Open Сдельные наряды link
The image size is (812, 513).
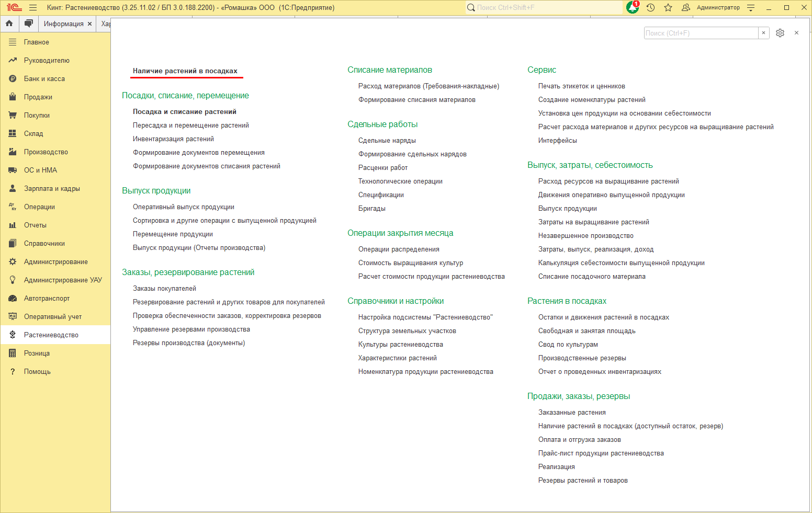[x=387, y=140]
